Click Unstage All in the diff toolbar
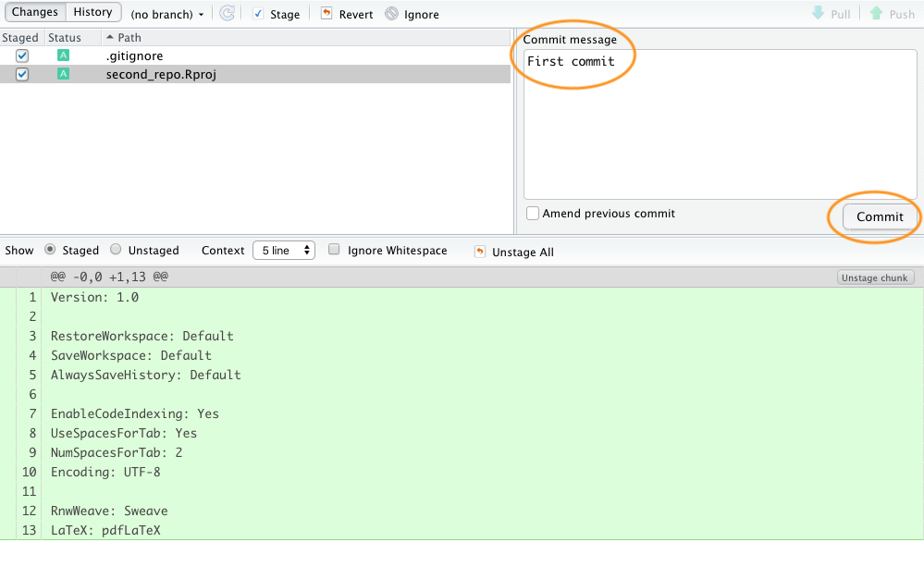This screenshot has height=567, width=924. point(514,252)
